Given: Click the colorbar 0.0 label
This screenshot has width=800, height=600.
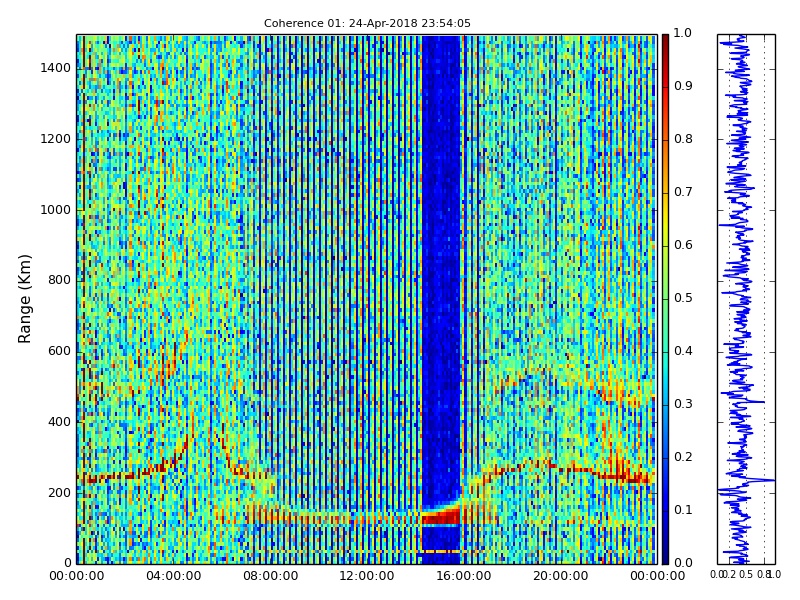Looking at the screenshot, I should 683,563.
